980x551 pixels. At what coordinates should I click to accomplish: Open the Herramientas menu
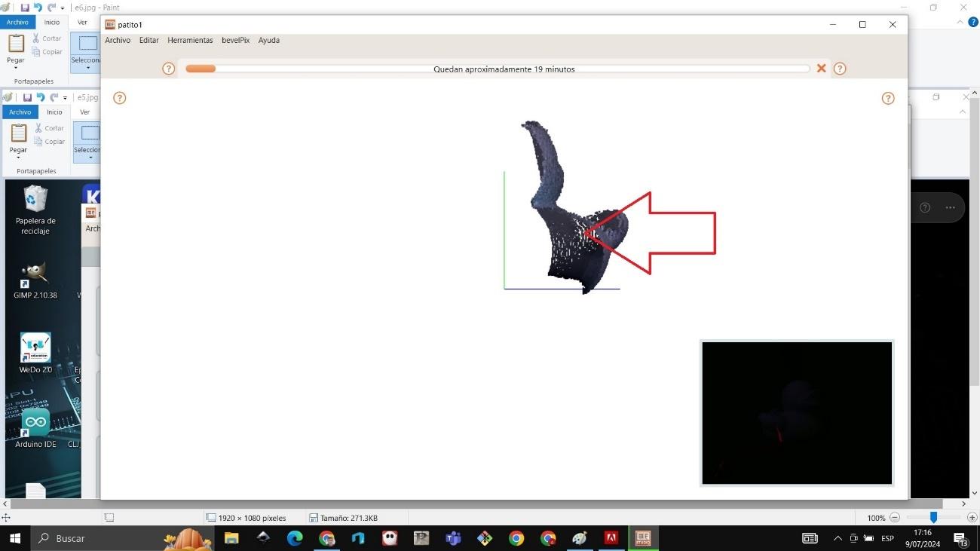(x=190, y=40)
